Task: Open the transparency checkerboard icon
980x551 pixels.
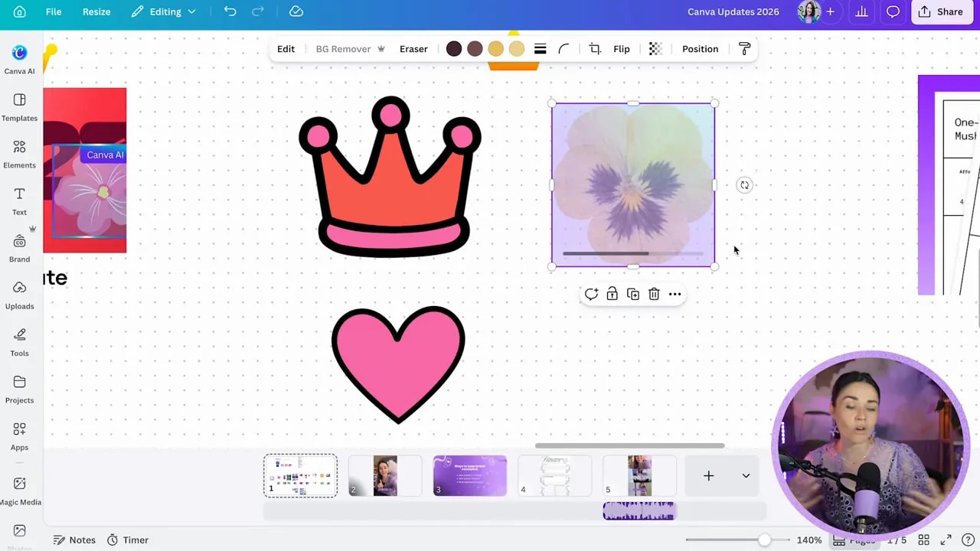Action: 655,49
